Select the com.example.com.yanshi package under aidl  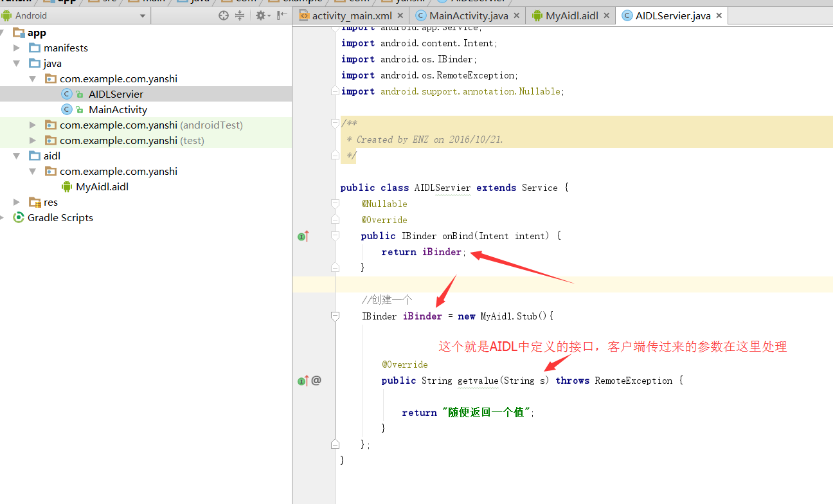pos(118,171)
